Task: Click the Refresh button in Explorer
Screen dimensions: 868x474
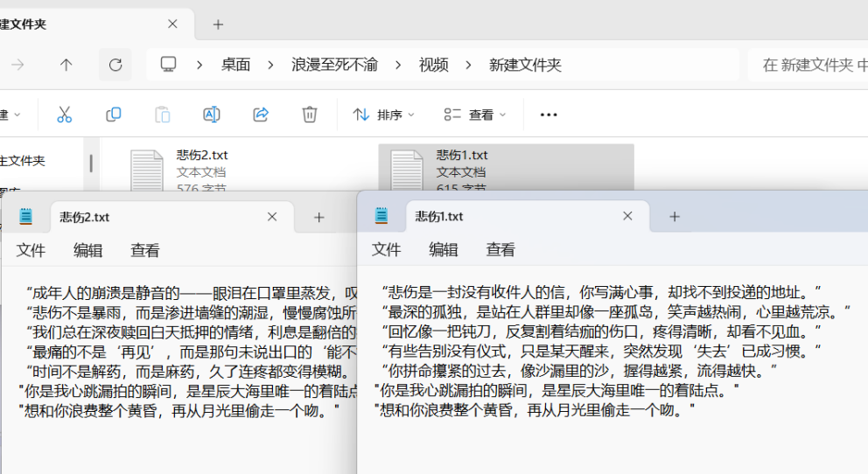Action: tap(115, 65)
